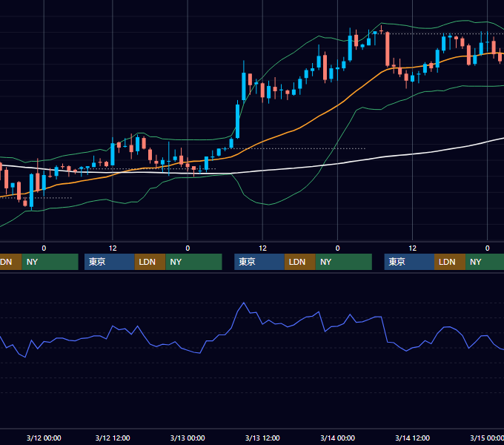Image resolution: width=504 pixels, height=445 pixels.
Task: Click the oscillator peak near 3/13 09:00
Action: tap(244, 303)
